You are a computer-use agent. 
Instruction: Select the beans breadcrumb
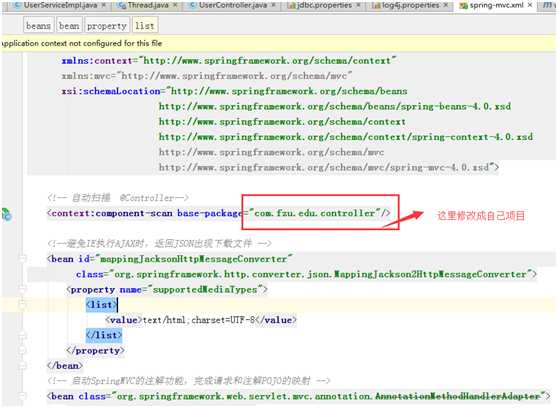click(x=38, y=26)
